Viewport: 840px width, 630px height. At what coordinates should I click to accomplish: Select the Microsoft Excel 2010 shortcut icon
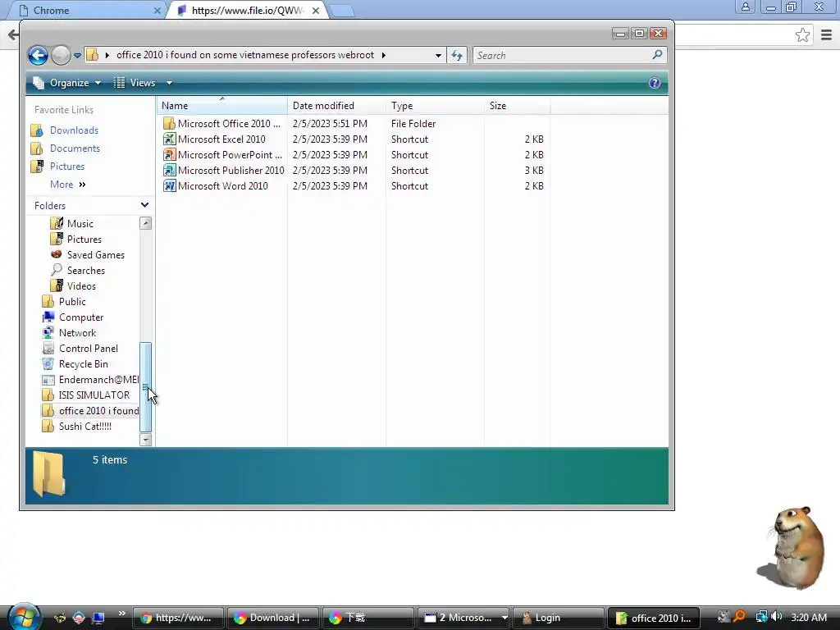pos(169,139)
